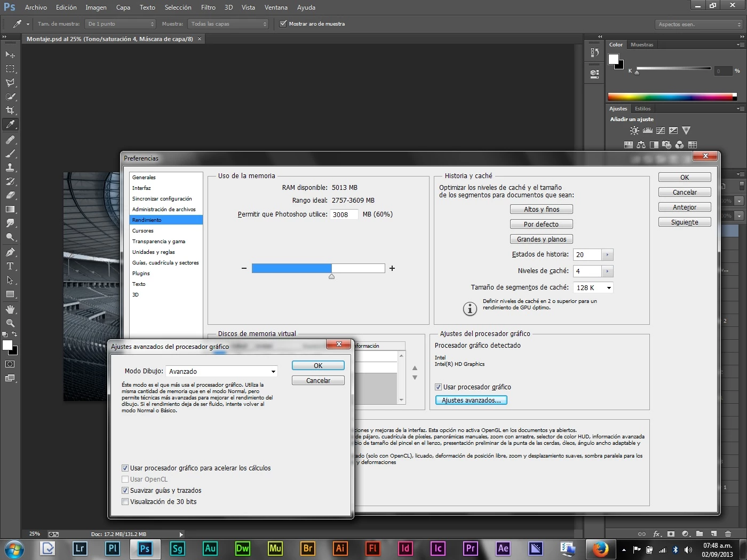Select the Move tool

10,55
